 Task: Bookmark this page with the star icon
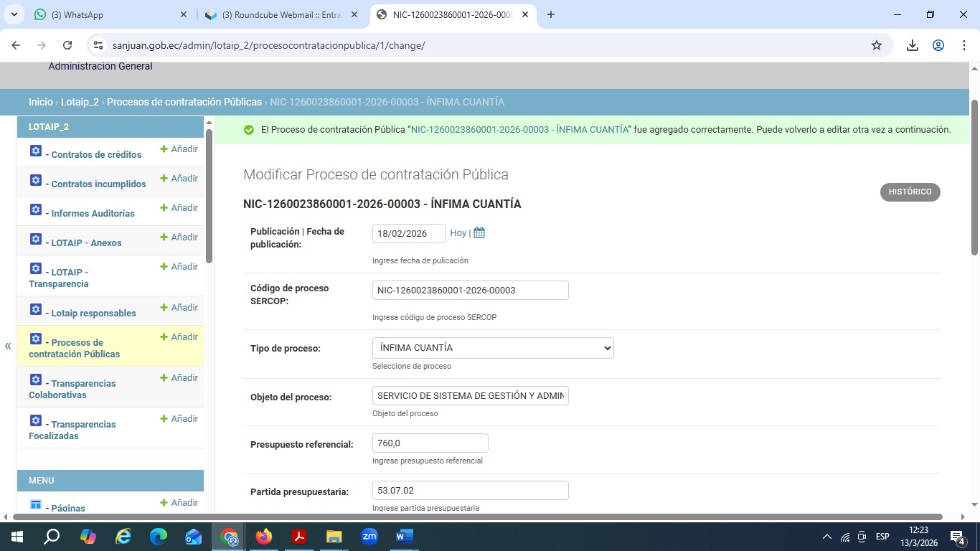[x=876, y=45]
